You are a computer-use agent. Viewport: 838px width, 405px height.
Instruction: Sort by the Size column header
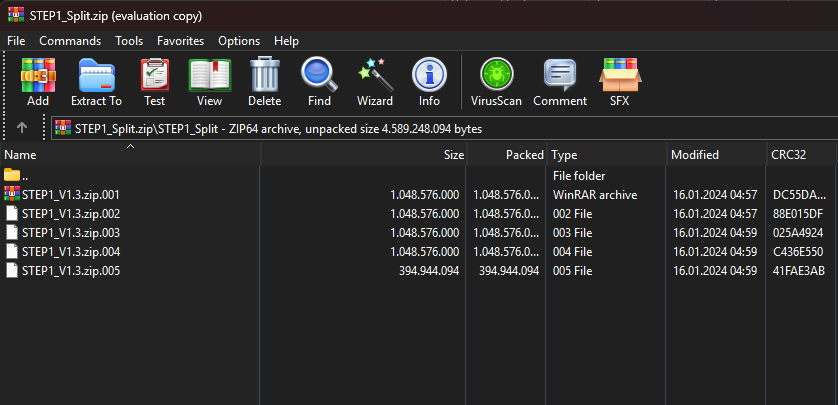click(x=453, y=155)
